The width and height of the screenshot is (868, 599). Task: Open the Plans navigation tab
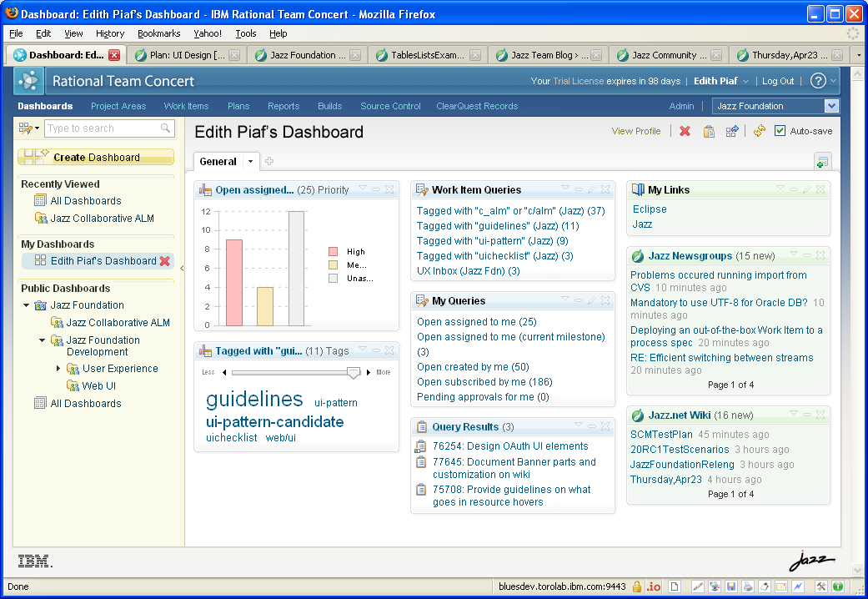click(x=238, y=106)
